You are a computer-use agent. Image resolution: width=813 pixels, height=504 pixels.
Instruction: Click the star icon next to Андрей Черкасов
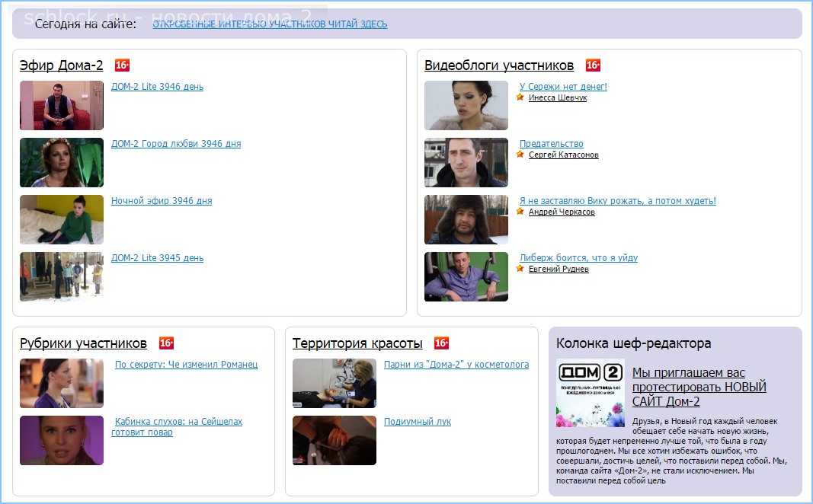[x=520, y=212]
